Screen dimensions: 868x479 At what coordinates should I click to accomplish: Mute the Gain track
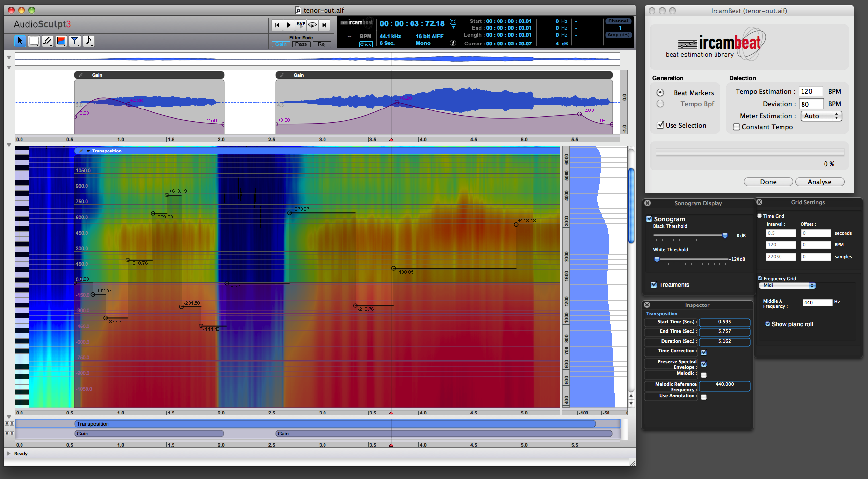click(x=7, y=434)
